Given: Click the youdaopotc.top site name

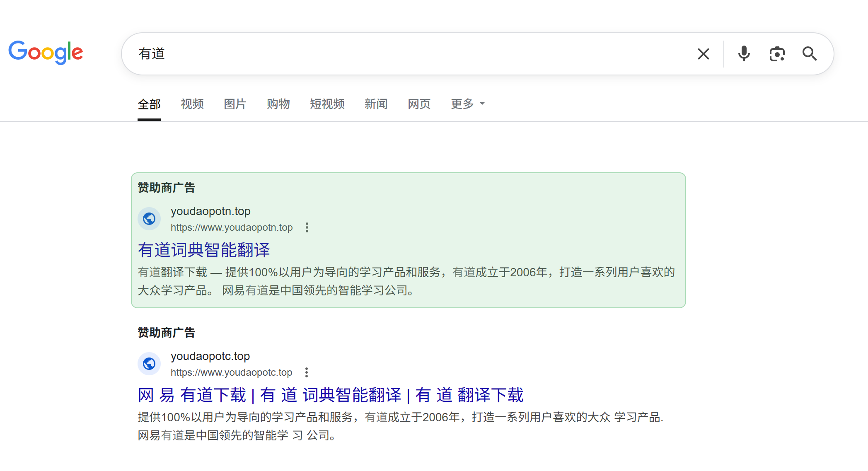Looking at the screenshot, I should pyautogui.click(x=210, y=356).
